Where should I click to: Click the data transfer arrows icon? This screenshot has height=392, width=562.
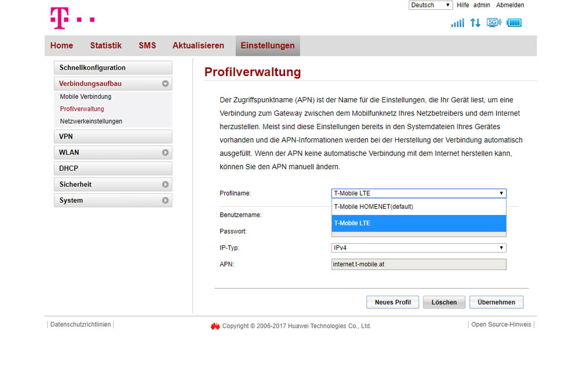tap(475, 23)
